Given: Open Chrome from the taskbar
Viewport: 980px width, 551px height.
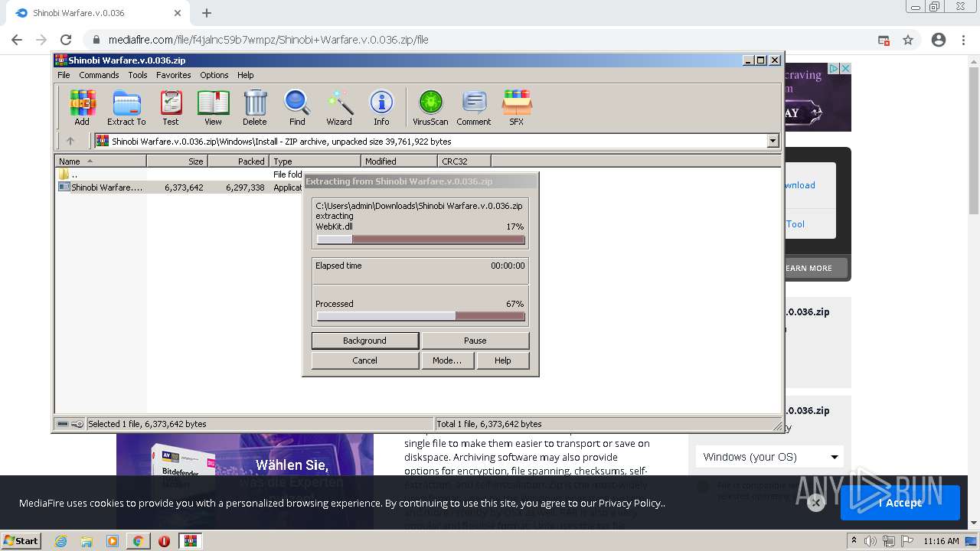Looking at the screenshot, I should click(x=138, y=541).
